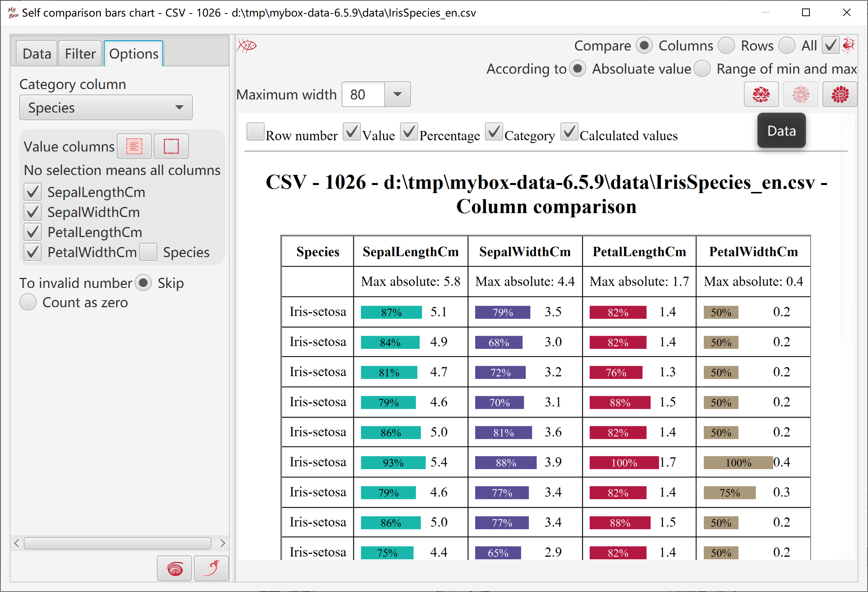Select the Rows compare radio button
Image resolution: width=868 pixels, height=592 pixels.
(727, 45)
